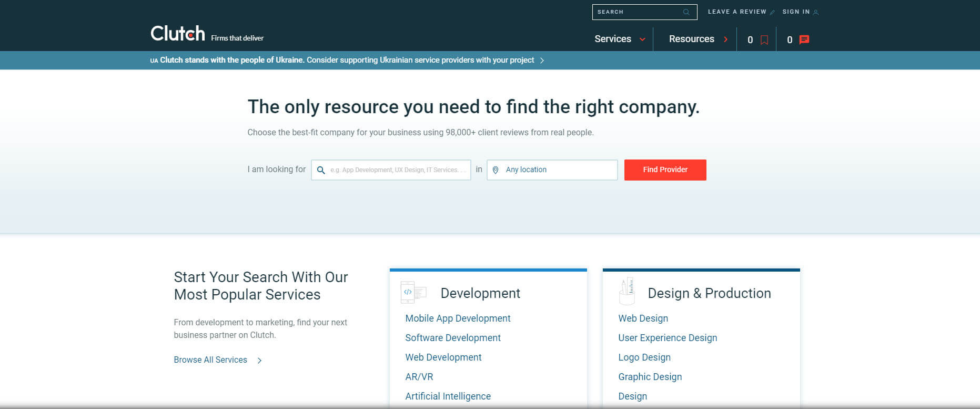Click the Sign In link
Viewport: 980px width, 409px height.
click(796, 12)
